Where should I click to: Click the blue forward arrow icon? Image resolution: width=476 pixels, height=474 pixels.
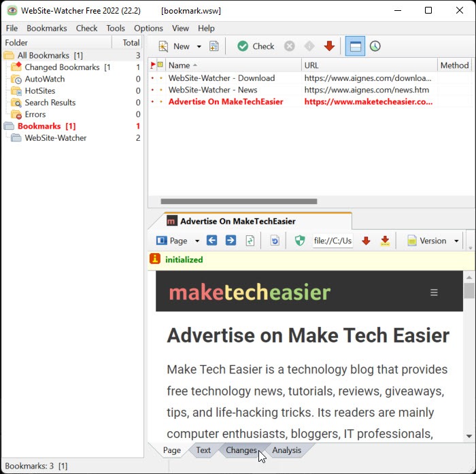pyautogui.click(x=231, y=241)
